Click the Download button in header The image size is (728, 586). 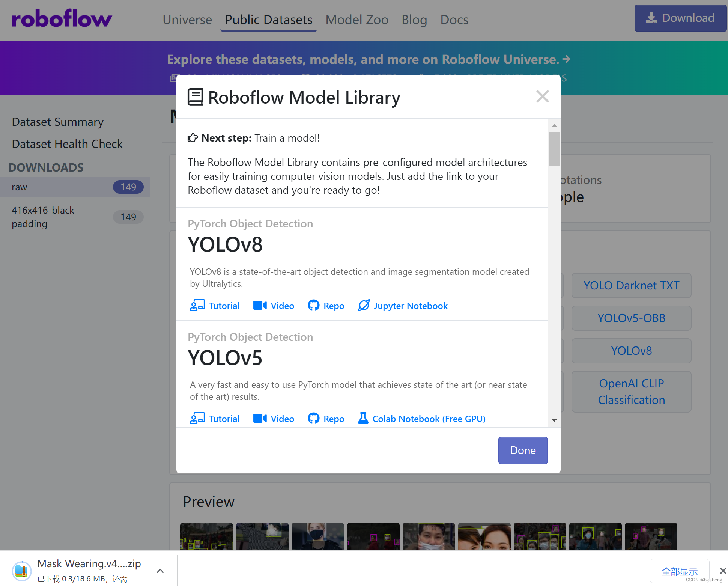point(680,18)
